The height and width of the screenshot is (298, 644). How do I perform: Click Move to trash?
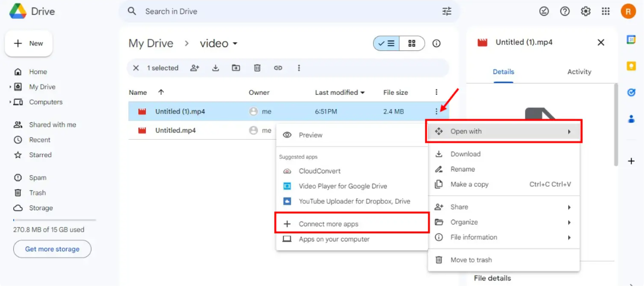pos(504,260)
